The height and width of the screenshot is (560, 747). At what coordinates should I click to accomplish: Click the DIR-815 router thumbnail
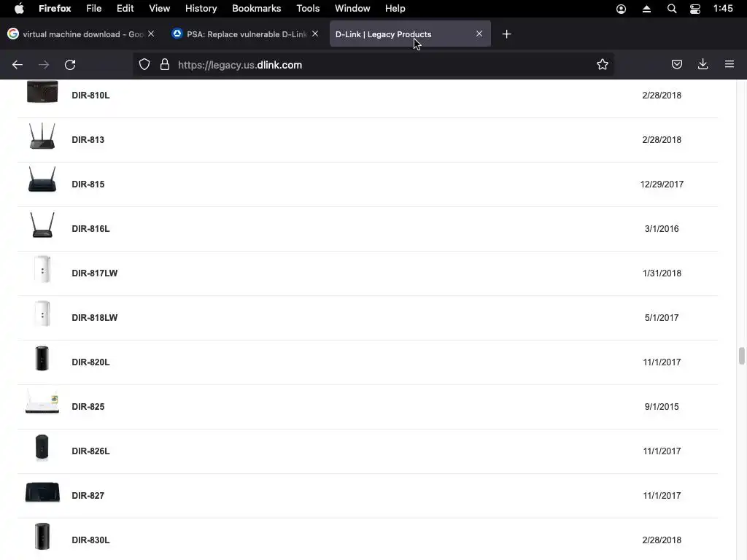click(42, 179)
